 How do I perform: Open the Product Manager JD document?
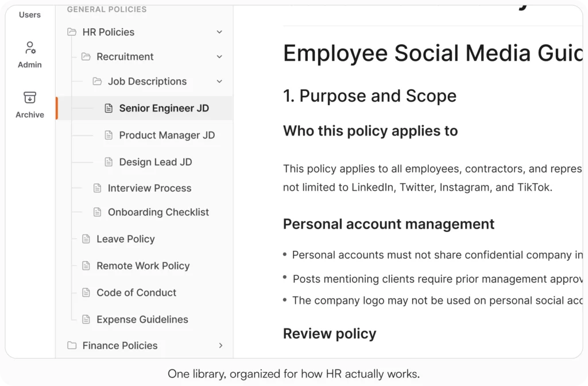(167, 135)
